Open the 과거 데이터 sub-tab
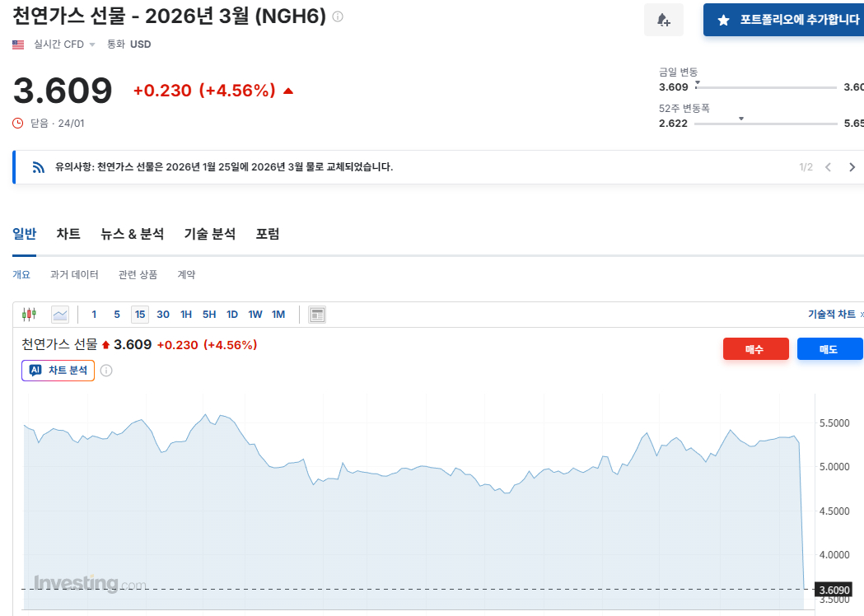The height and width of the screenshot is (616, 864). 74,274
